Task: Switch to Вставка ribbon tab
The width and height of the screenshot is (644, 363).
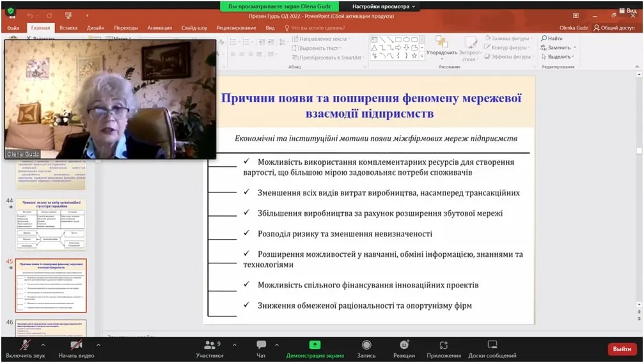Action: coord(68,28)
